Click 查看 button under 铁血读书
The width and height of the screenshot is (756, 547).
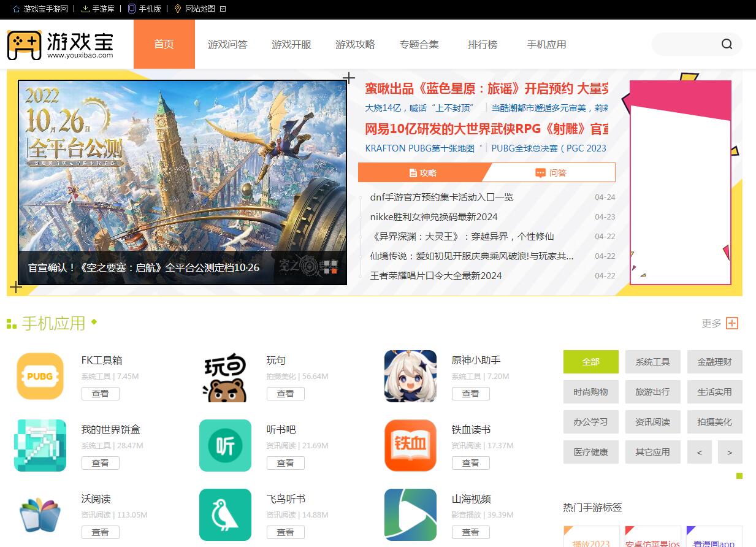tap(471, 463)
